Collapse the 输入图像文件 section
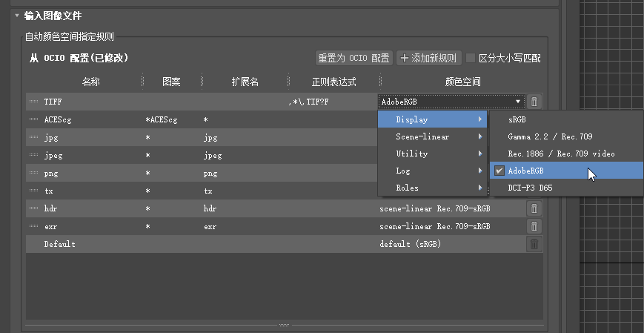The image size is (644, 333). point(17,16)
